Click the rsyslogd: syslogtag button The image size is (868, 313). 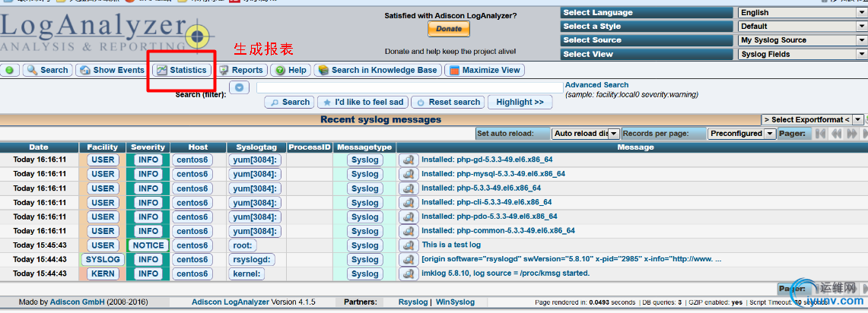(252, 259)
